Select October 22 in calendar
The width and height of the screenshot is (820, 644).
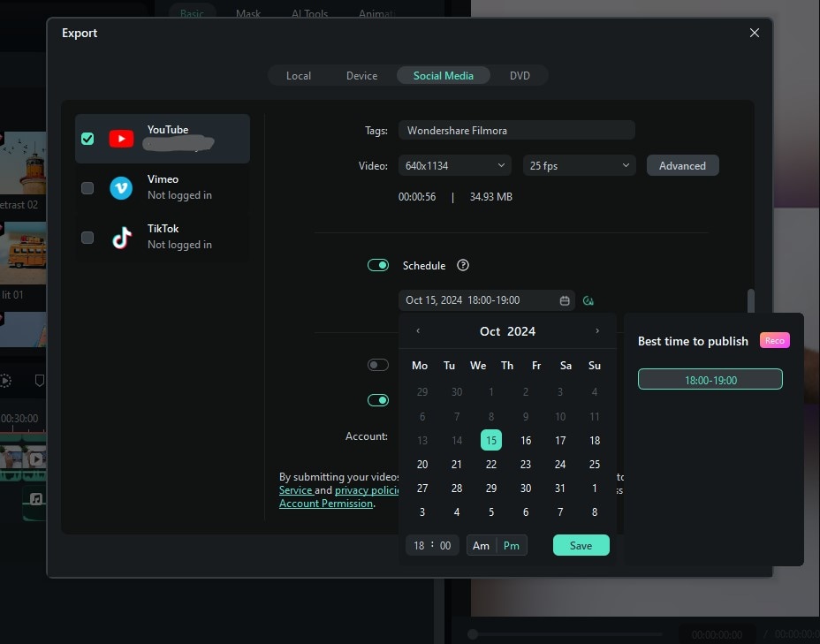(x=491, y=464)
